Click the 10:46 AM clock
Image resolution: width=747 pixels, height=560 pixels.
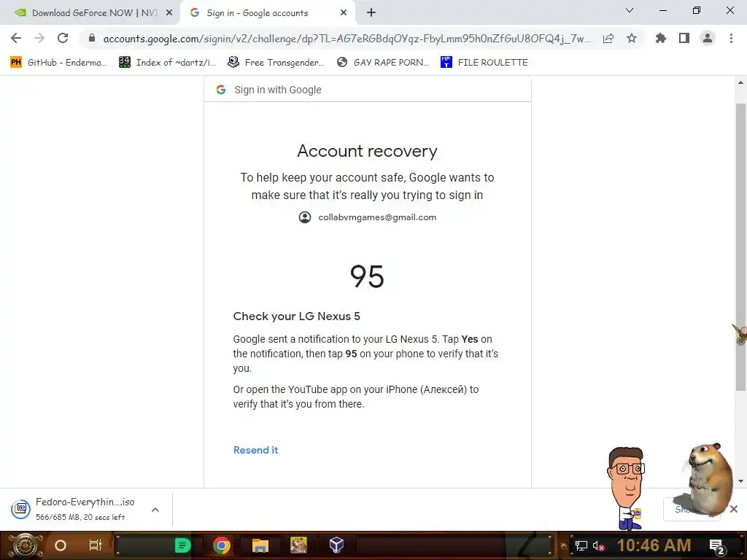click(654, 545)
